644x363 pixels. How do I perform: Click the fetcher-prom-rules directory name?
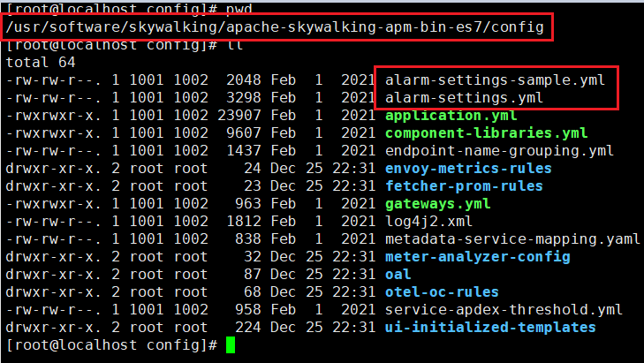(x=464, y=186)
